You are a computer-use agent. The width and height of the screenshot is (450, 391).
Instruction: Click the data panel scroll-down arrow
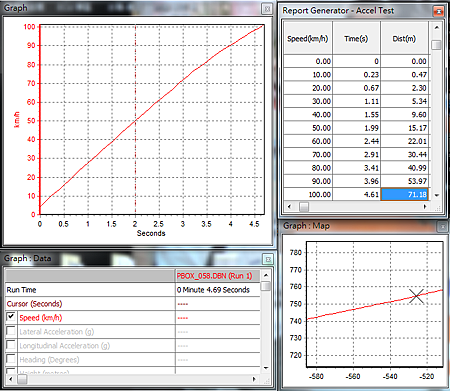pyautogui.click(x=266, y=368)
